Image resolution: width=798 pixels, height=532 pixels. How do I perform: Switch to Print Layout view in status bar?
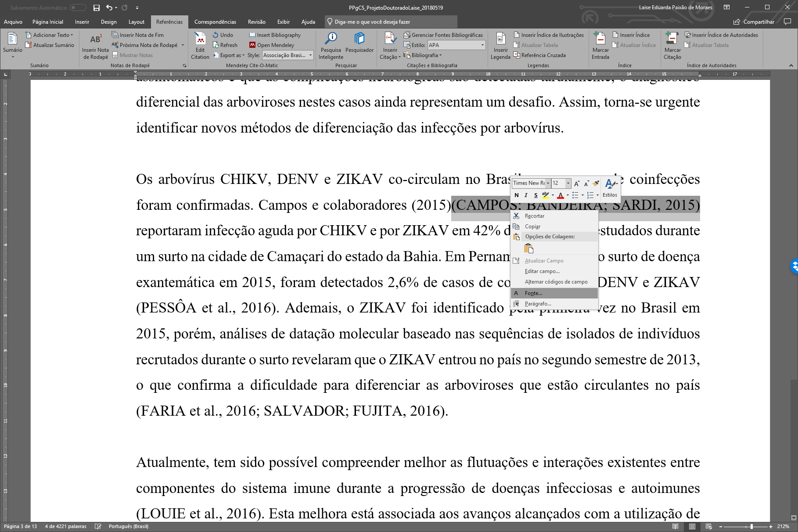[x=692, y=526]
